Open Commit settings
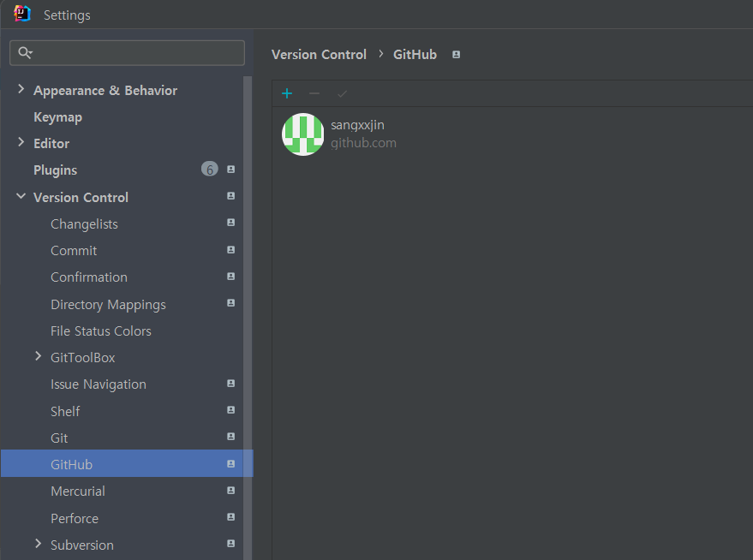This screenshot has width=753, height=560. click(74, 251)
